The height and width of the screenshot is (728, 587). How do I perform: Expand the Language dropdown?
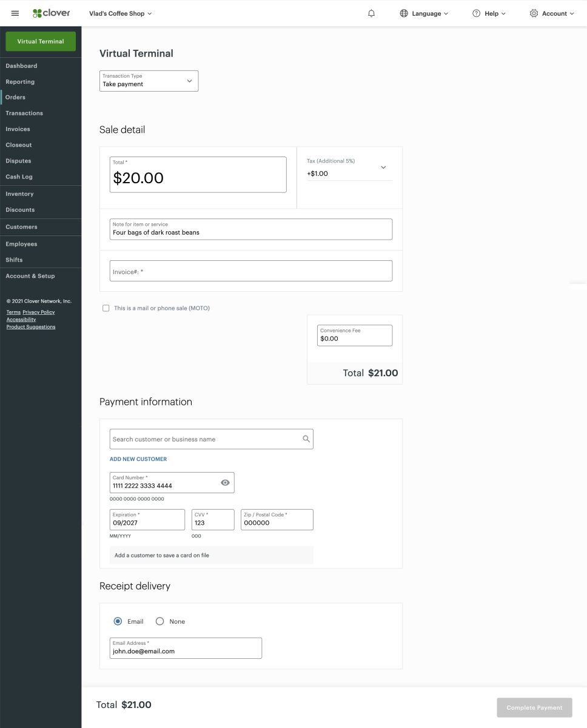pyautogui.click(x=430, y=13)
